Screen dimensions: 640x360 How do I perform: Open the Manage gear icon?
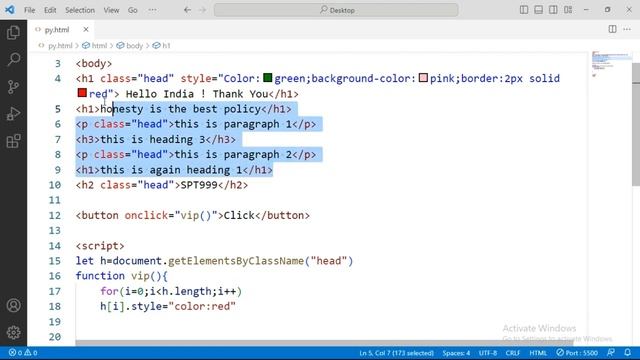click(x=13, y=332)
